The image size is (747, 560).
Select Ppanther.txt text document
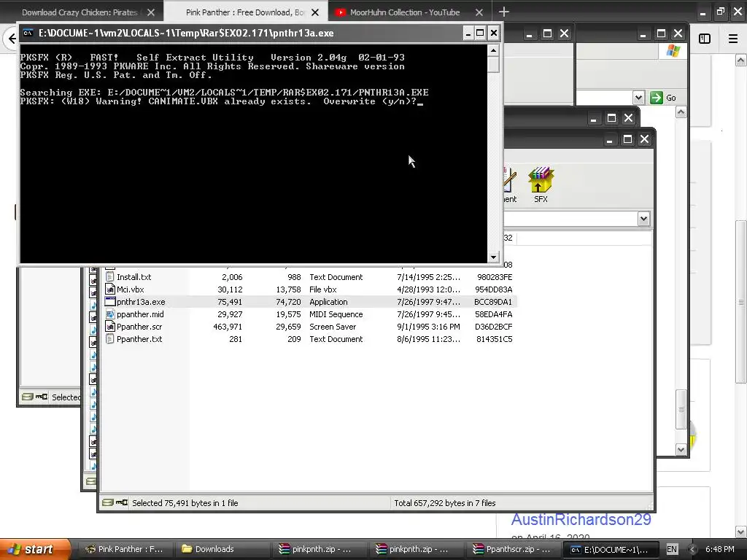pos(310,339)
